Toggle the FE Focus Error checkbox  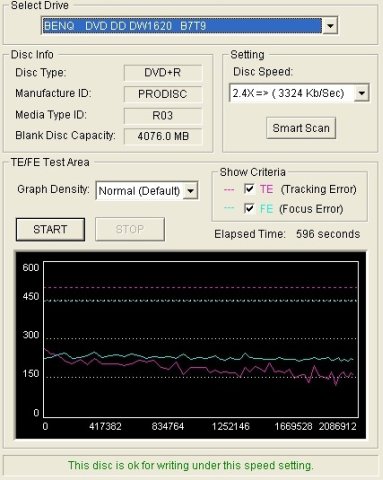coord(249,208)
